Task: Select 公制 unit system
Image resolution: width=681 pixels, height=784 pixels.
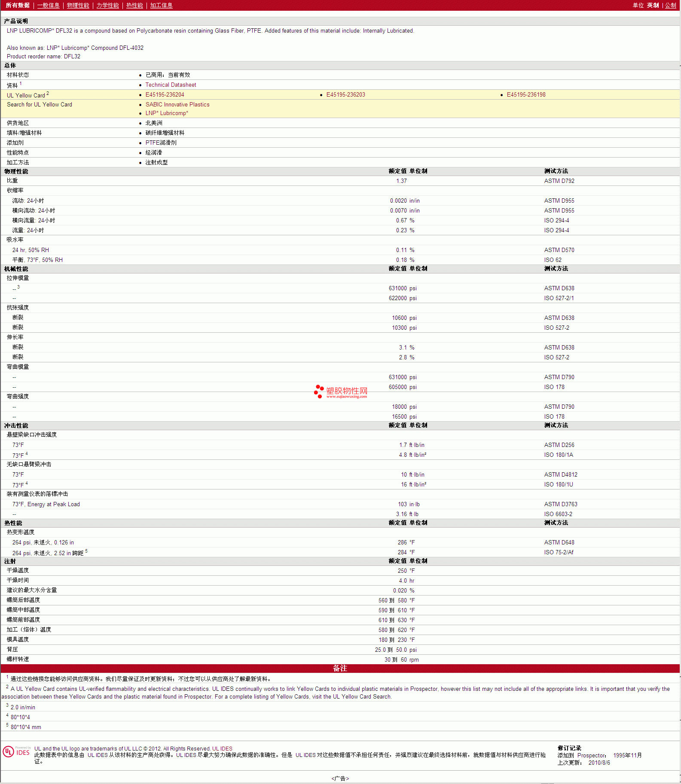Action: [671, 5]
